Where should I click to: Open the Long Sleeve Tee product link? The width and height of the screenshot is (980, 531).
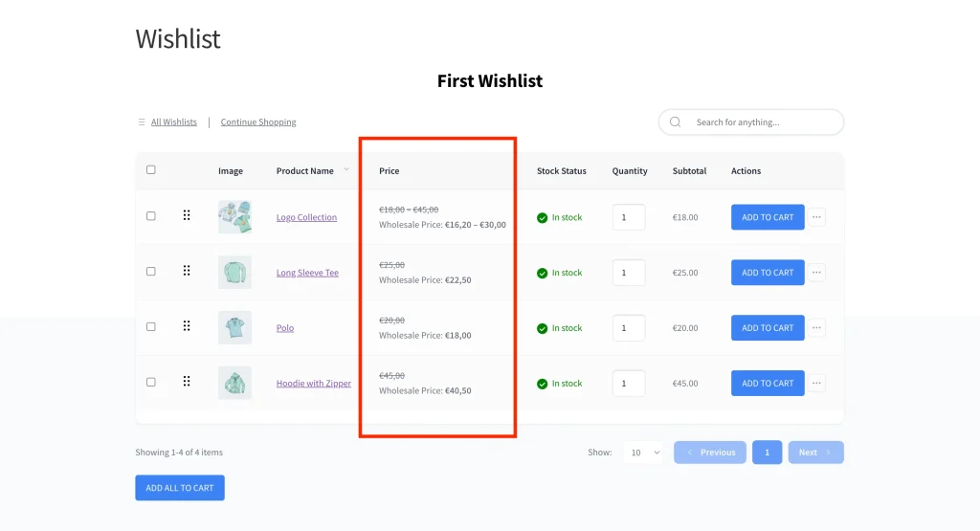coord(307,273)
